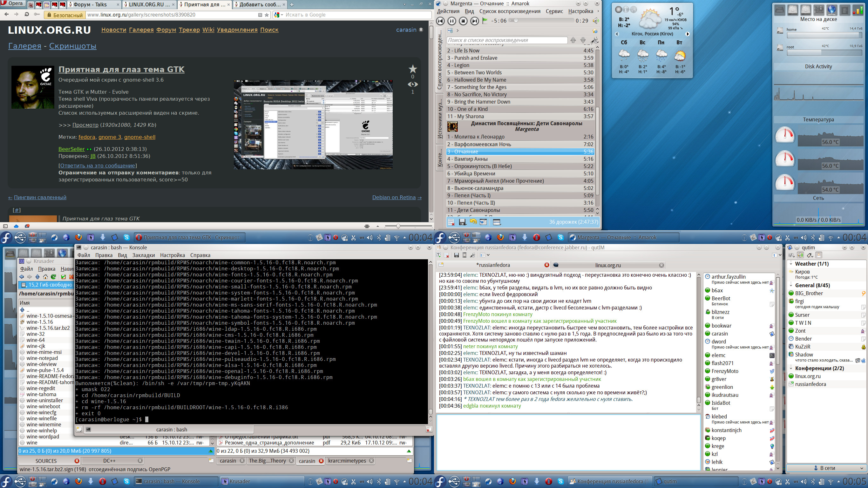868x488 pixels.
Task: Save the chat log in qutIM toolbar
Action: [456, 255]
